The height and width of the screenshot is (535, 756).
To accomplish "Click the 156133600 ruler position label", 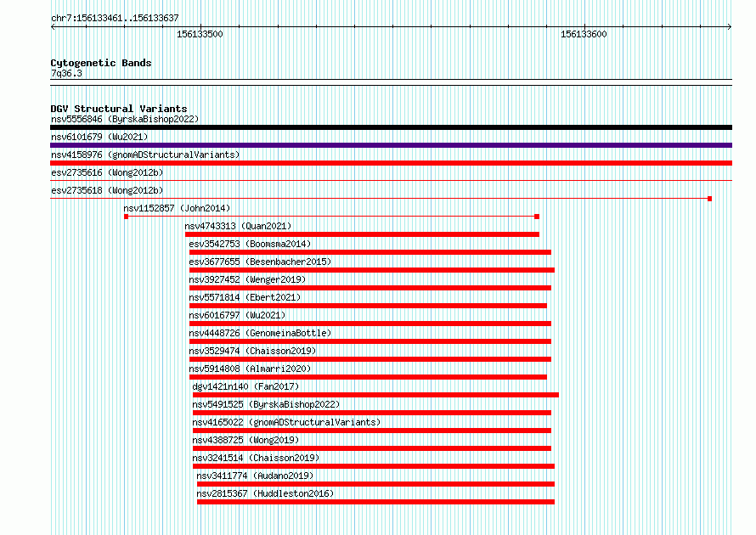I will (584, 34).
